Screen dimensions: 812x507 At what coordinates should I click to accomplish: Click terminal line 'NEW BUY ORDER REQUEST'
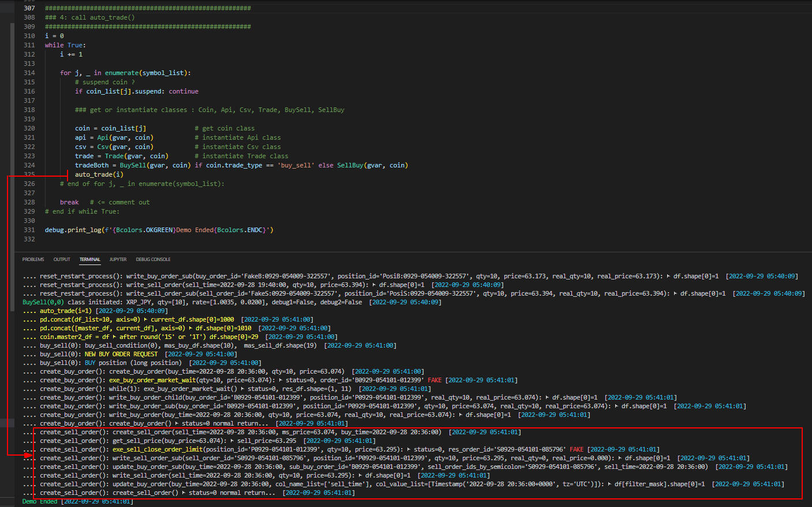[x=130, y=354]
